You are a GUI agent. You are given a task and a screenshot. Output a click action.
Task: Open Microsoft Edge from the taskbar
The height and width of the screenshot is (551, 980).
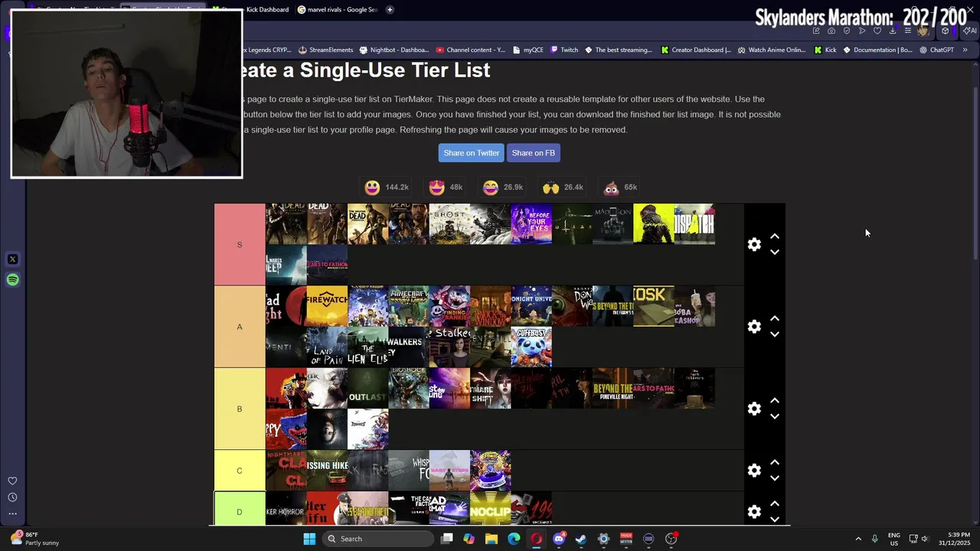(514, 539)
